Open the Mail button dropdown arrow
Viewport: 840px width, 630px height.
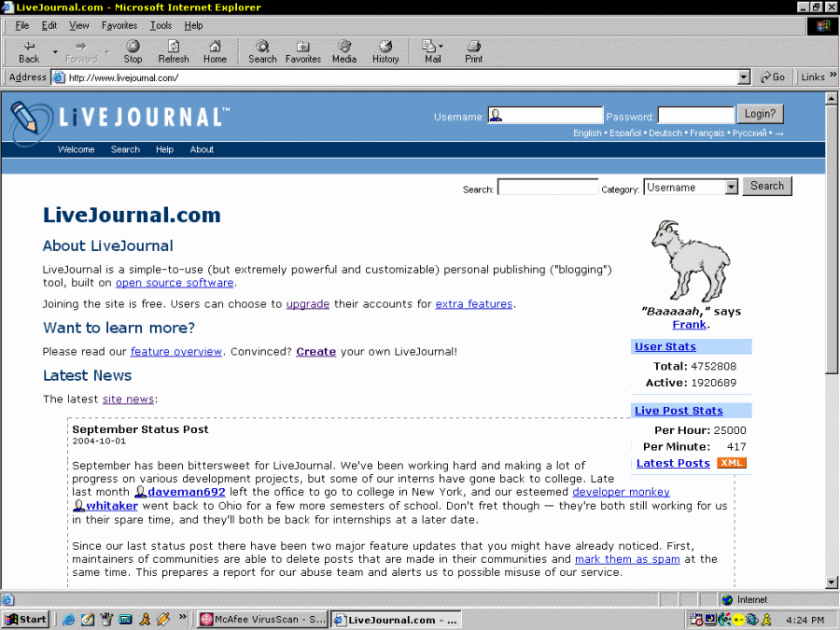[x=441, y=46]
